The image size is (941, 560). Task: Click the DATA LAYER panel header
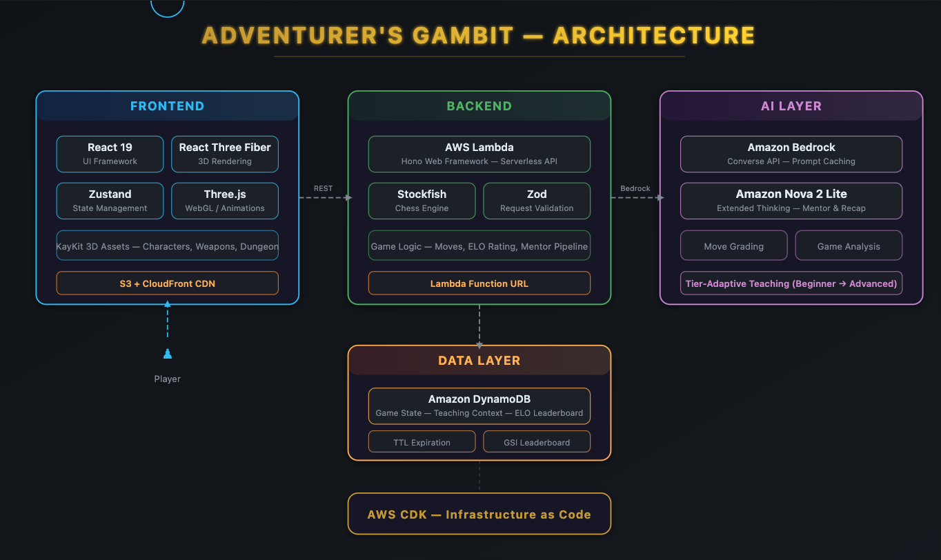point(479,360)
